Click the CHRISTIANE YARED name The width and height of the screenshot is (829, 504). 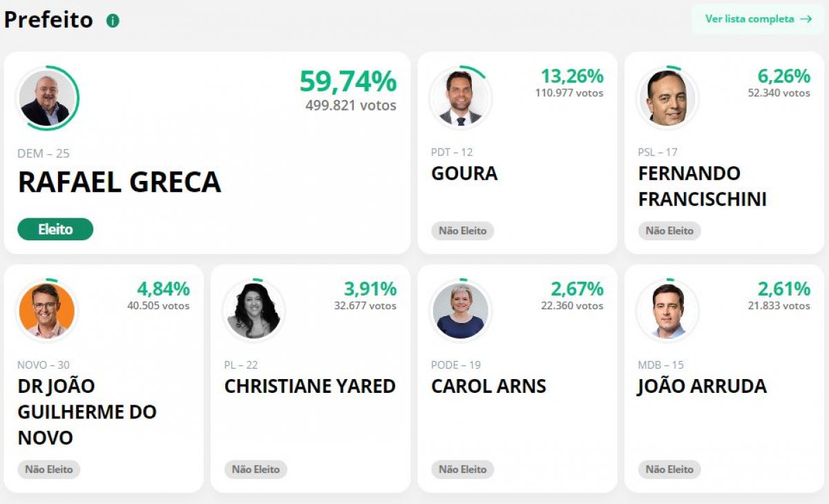(309, 386)
